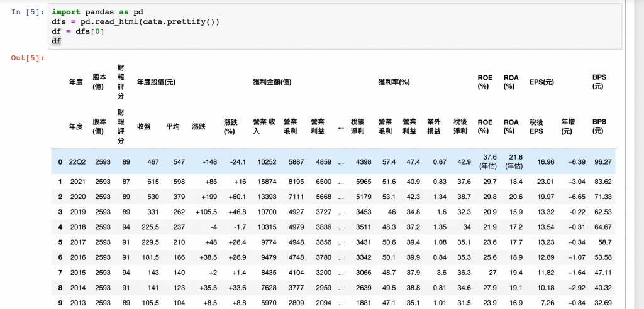Click the '獲利金額(億)' top header
The image size is (644, 309).
[272, 82]
